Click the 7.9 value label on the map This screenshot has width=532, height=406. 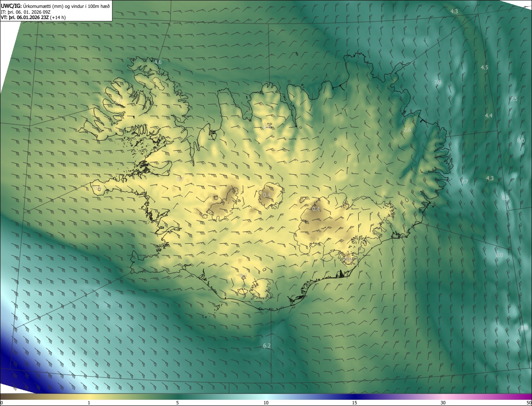coord(438,83)
